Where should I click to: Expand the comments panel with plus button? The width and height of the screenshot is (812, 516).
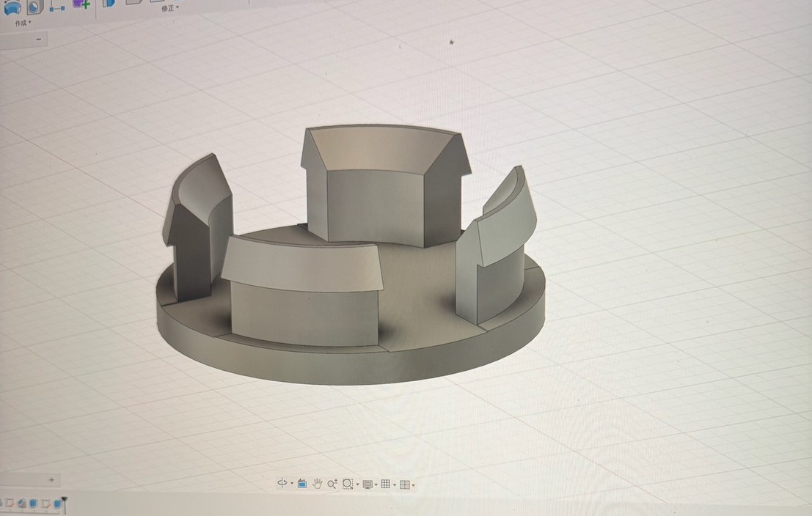tap(51, 479)
